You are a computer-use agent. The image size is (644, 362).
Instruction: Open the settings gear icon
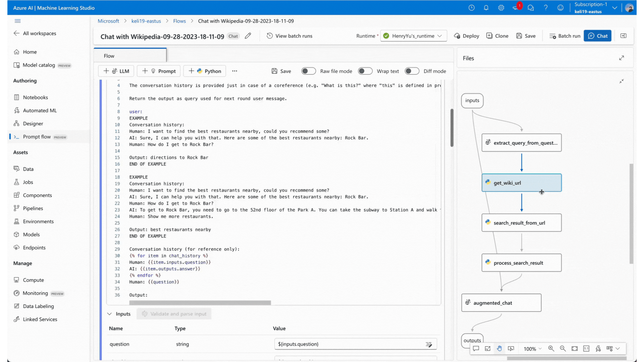[x=501, y=8]
